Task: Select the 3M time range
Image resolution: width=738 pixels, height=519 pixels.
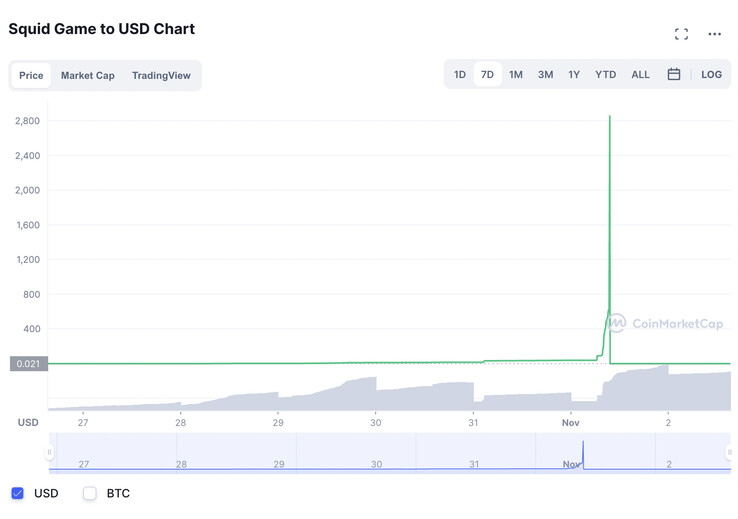Action: click(545, 74)
